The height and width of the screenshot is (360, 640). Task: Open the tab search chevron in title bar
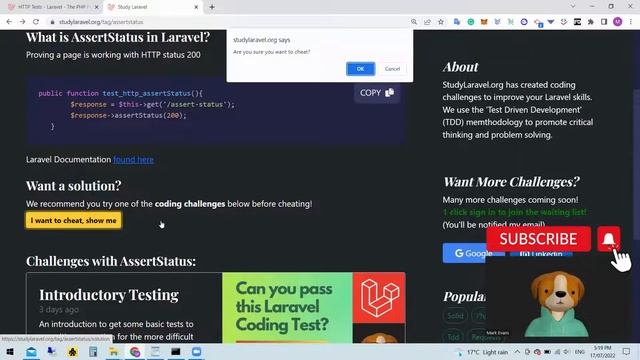(x=573, y=7)
